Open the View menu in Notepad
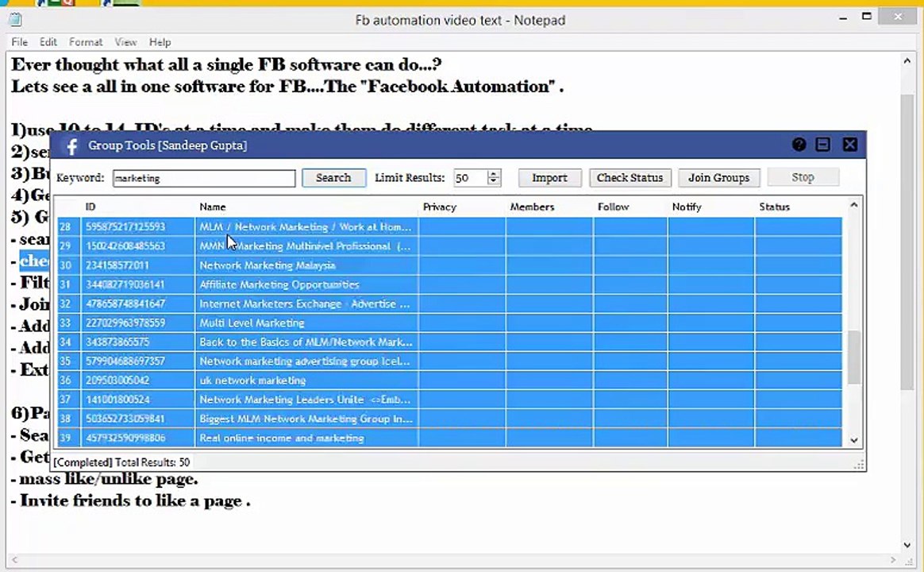The image size is (924, 572). (125, 42)
